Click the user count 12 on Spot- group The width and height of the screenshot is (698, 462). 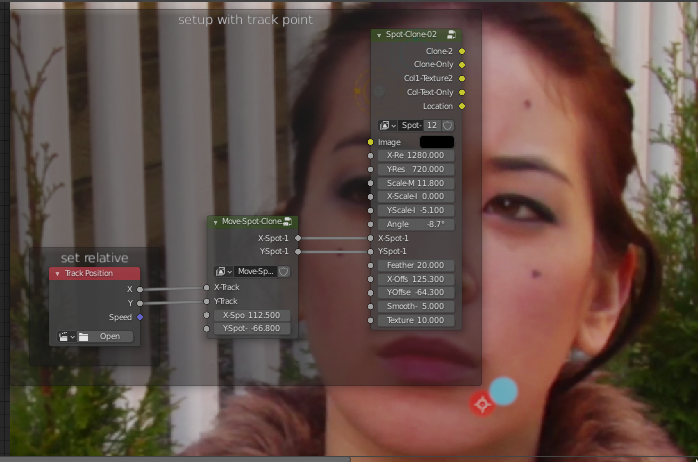(432, 126)
